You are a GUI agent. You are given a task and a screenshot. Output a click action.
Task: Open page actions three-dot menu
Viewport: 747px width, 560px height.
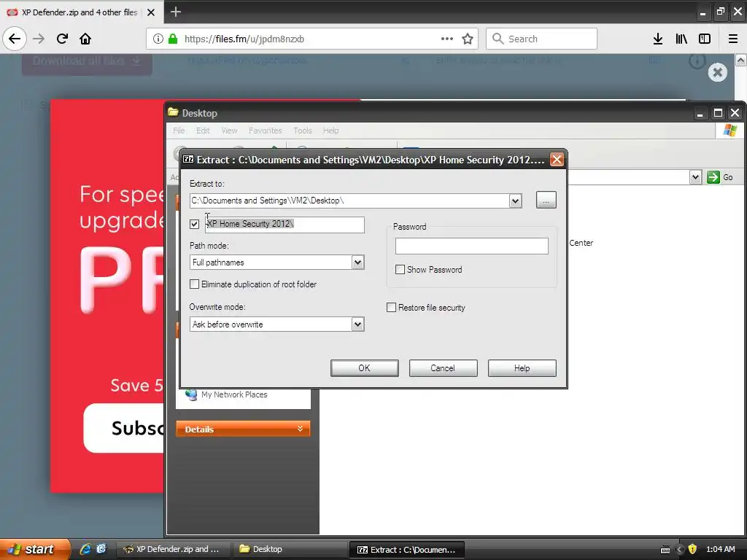[447, 39]
